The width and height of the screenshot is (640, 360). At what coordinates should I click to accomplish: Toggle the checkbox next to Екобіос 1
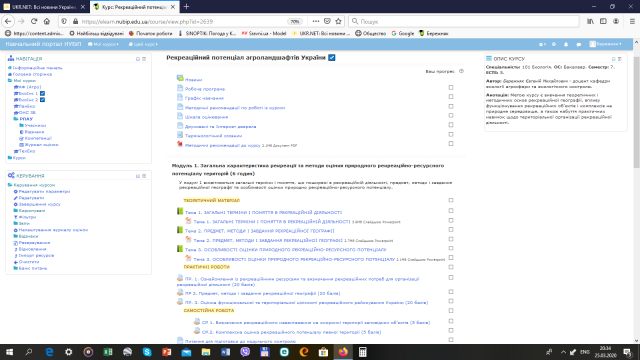42,93
